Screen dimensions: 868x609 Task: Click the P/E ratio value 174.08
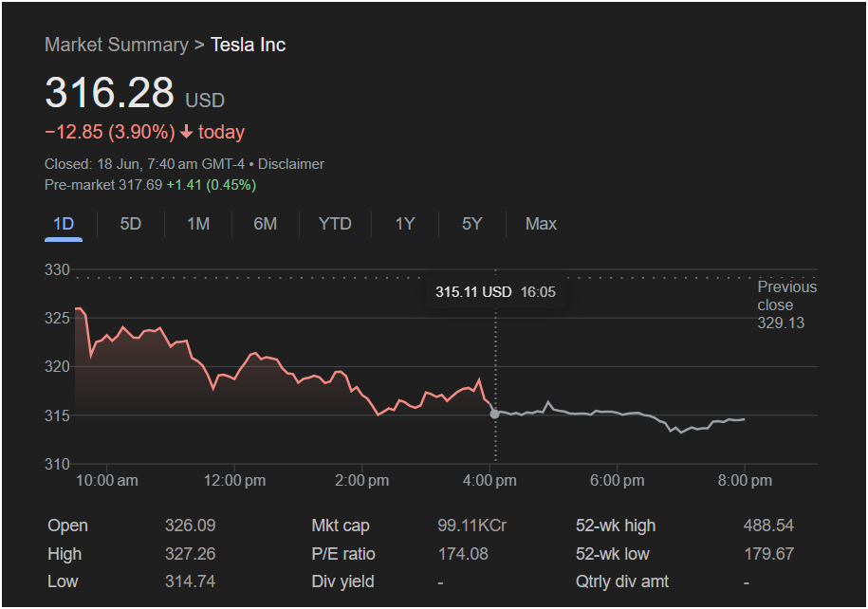coord(463,554)
